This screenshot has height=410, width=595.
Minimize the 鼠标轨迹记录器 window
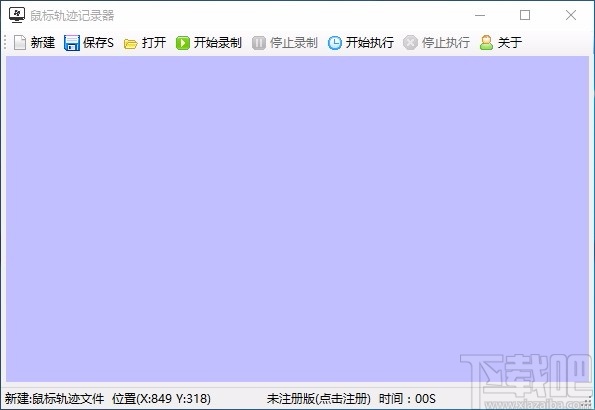coord(480,16)
